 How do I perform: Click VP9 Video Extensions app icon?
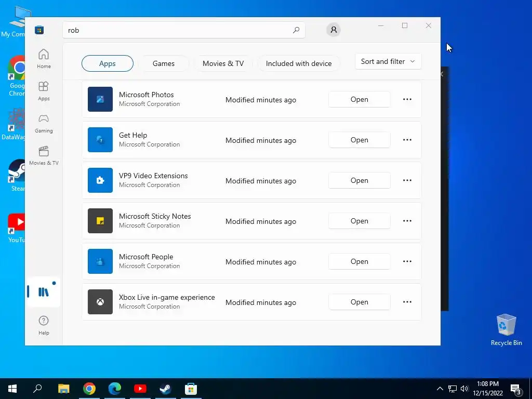pos(100,180)
